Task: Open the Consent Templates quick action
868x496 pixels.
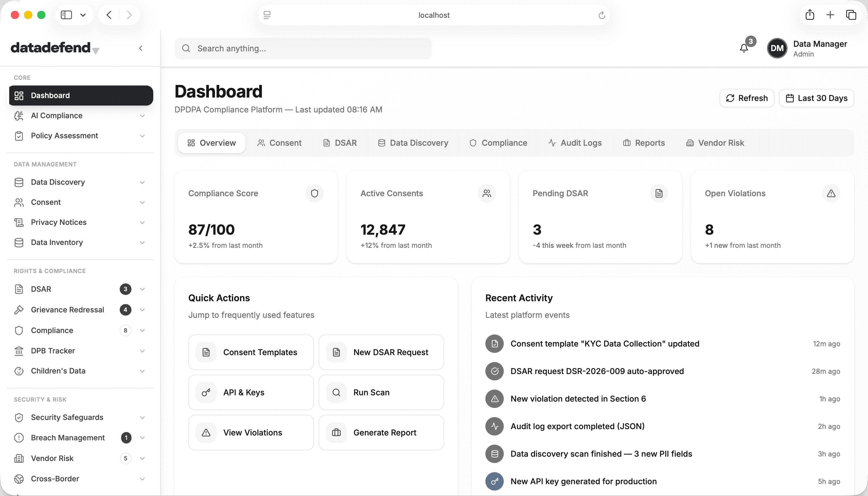Action: (x=251, y=352)
